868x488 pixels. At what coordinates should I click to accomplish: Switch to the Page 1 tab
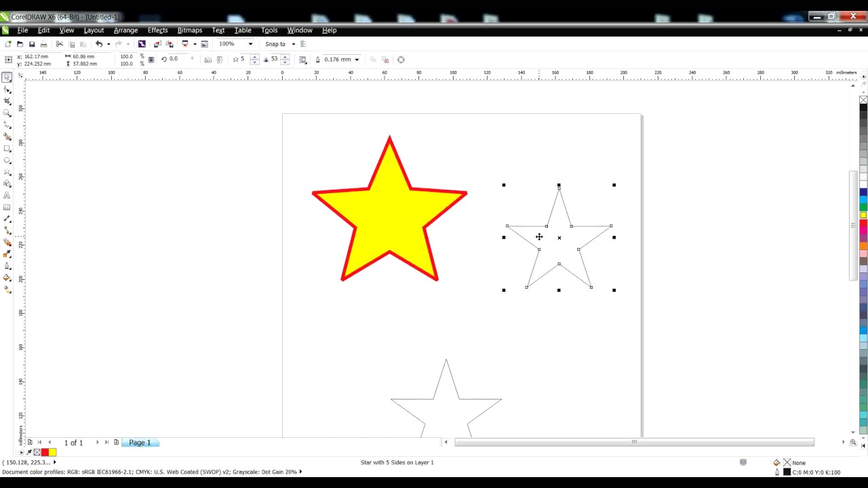coord(140,443)
